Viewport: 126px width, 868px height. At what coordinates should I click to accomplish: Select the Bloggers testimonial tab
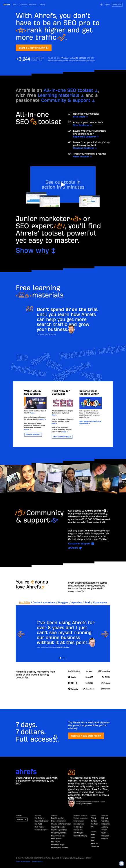[x=63, y=602]
